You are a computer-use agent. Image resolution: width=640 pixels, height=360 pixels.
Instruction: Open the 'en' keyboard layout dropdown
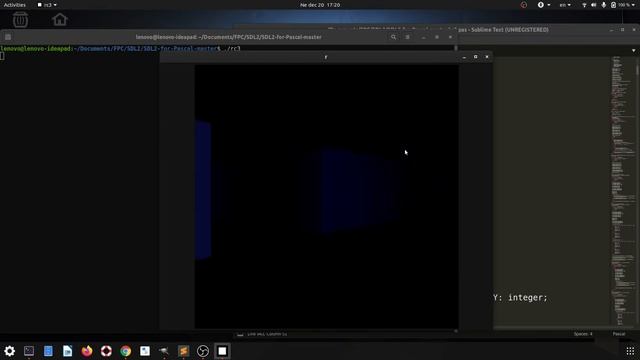point(565,5)
